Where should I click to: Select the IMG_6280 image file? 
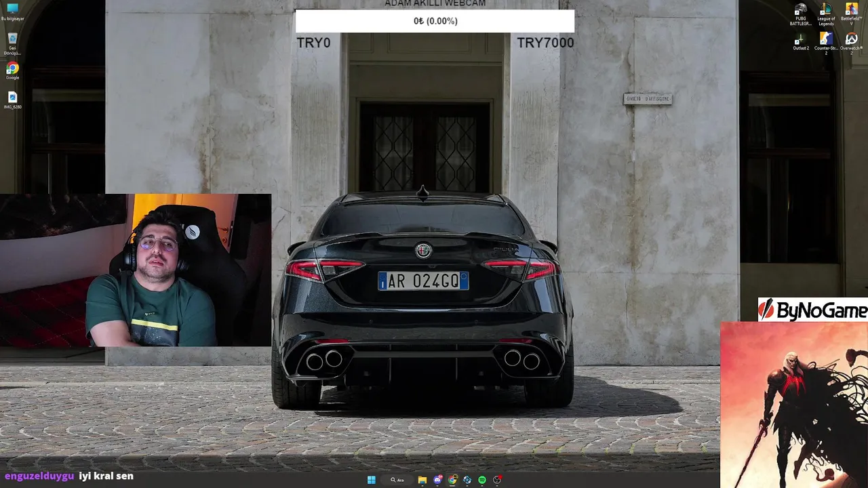tap(12, 100)
